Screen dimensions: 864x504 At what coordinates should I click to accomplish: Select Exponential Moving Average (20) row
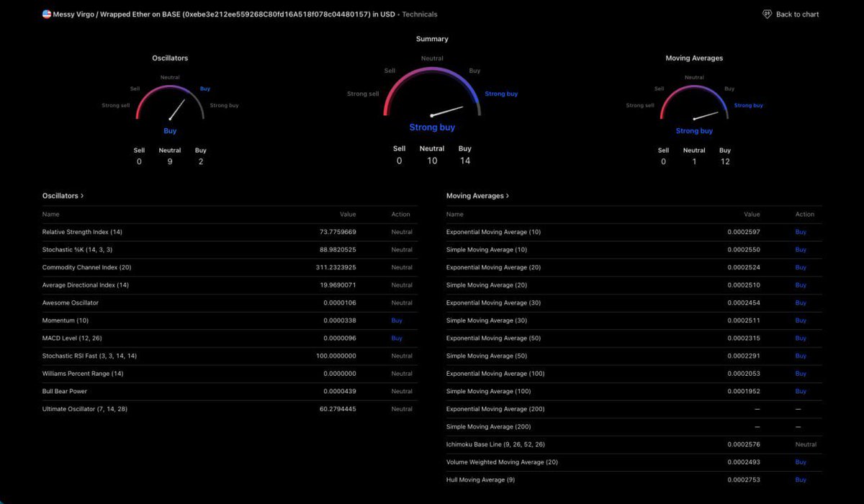click(634, 267)
